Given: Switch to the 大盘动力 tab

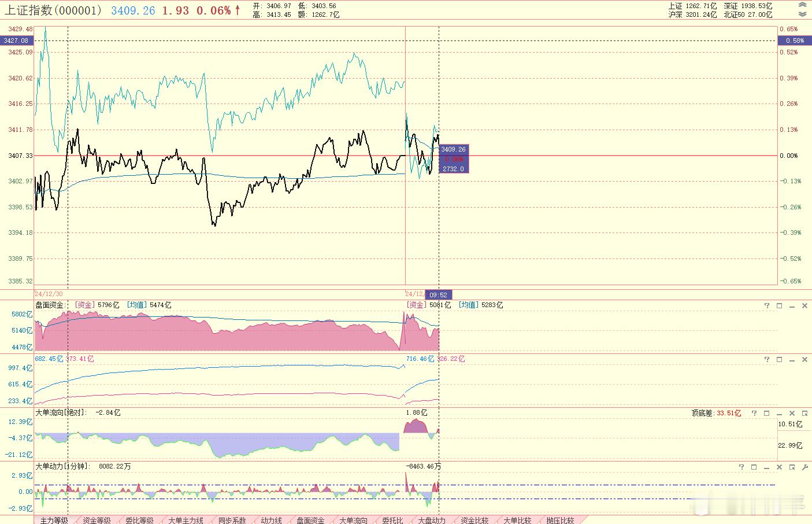Looking at the screenshot, I should click(x=432, y=520).
